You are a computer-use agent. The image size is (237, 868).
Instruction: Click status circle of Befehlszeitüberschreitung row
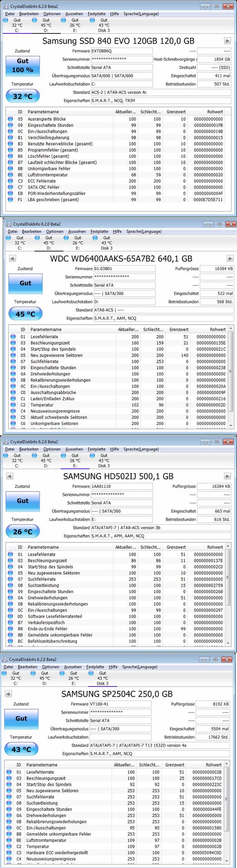10,641
